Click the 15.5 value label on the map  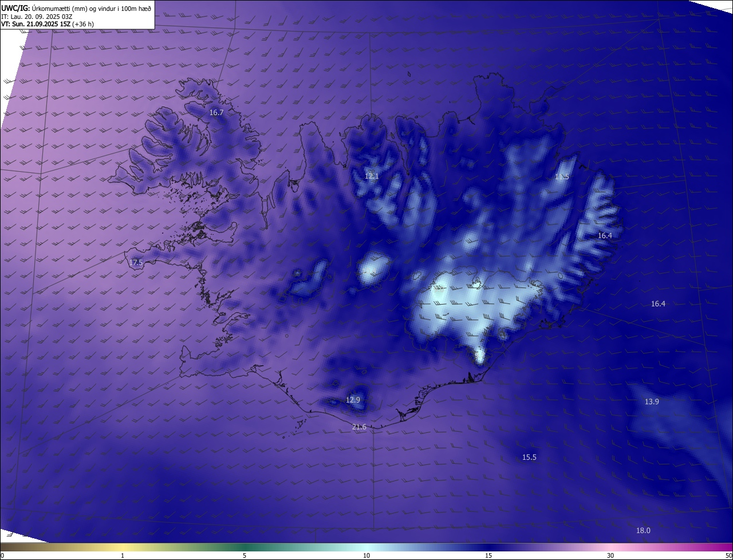pos(529,458)
